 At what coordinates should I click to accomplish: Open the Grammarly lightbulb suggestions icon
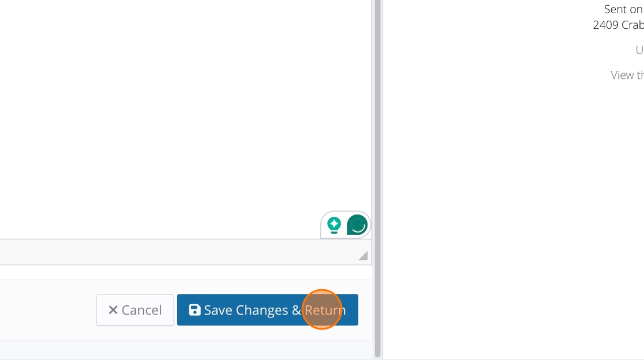pos(334,225)
